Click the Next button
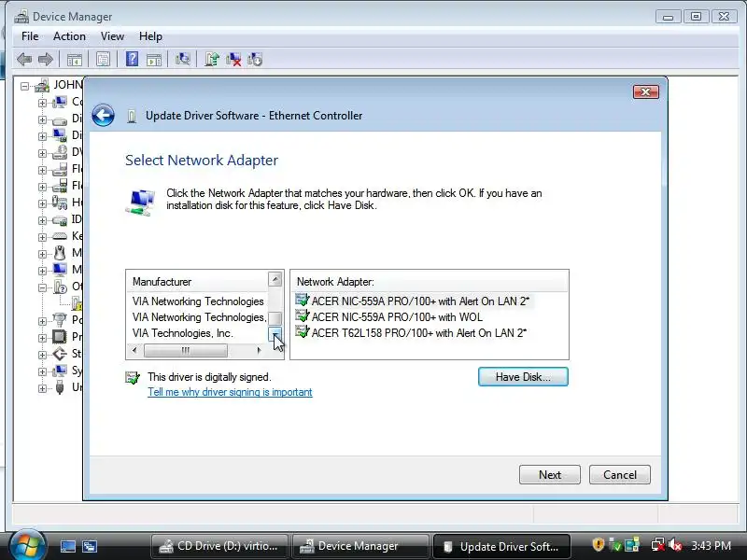Viewport: 747px width, 560px height. tap(550, 475)
